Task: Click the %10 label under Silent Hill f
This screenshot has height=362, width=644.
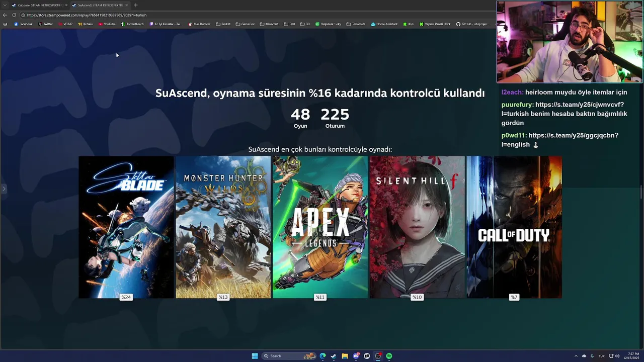Action: click(x=417, y=297)
